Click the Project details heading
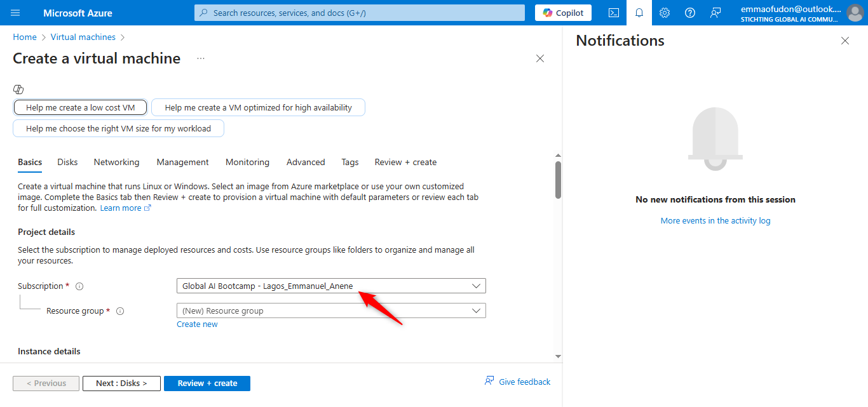The image size is (868, 407). [46, 232]
